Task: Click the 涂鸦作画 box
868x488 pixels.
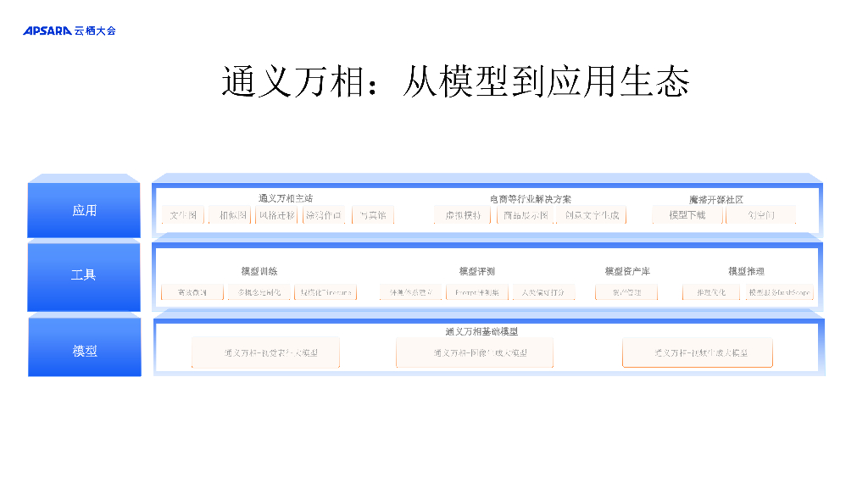Action: pos(324,215)
